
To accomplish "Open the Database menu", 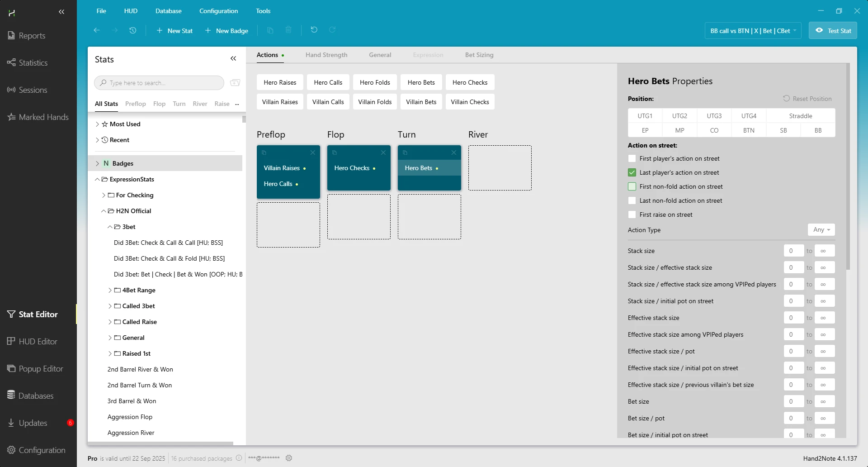I will click(168, 11).
